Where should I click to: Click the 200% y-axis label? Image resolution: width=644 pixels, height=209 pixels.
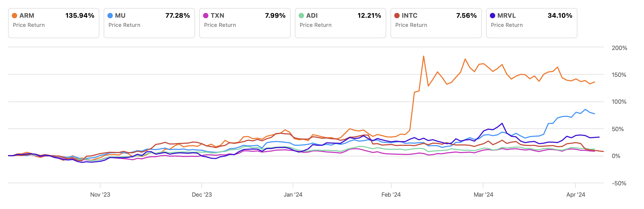619,48
